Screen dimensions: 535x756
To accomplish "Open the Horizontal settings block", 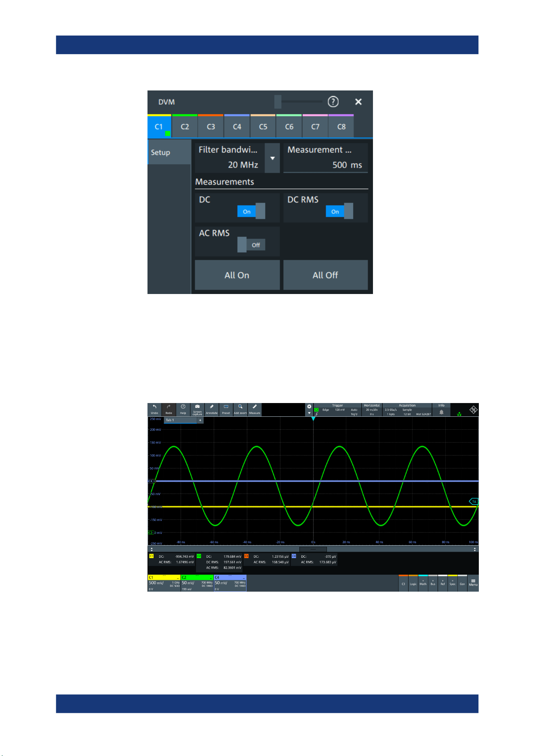I will (372, 409).
